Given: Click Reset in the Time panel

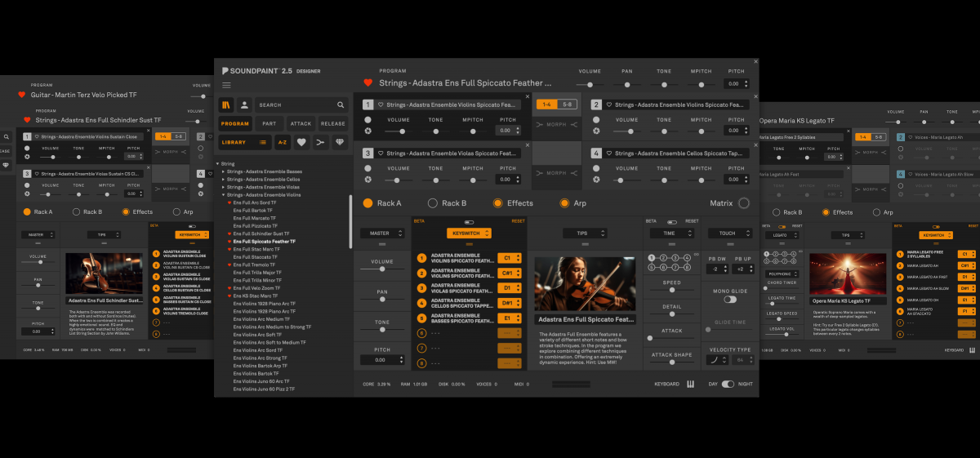Looking at the screenshot, I should click(692, 221).
